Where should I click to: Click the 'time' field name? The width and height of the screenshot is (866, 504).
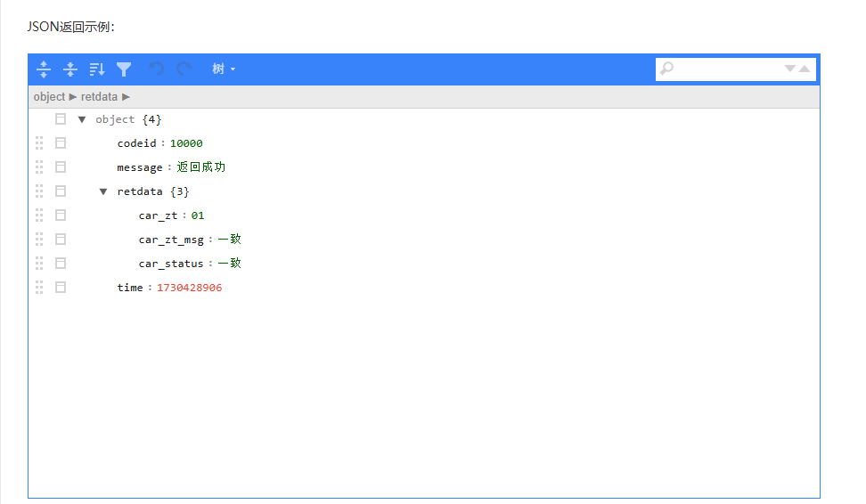coord(130,288)
